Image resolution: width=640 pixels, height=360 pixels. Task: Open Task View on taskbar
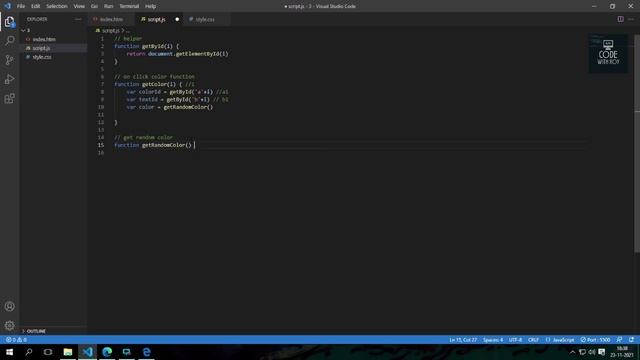click(x=48, y=352)
